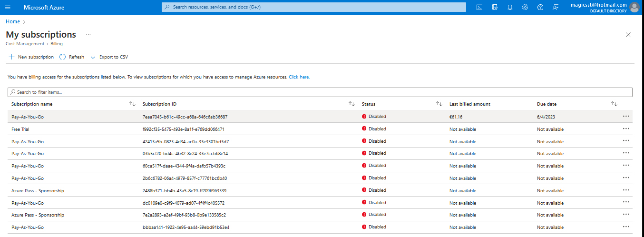The image size is (644, 237).
Task: Select subscription ID bbbaa141-1922-4e95-aa44-59ebd91b53e4
Action: tap(186, 227)
